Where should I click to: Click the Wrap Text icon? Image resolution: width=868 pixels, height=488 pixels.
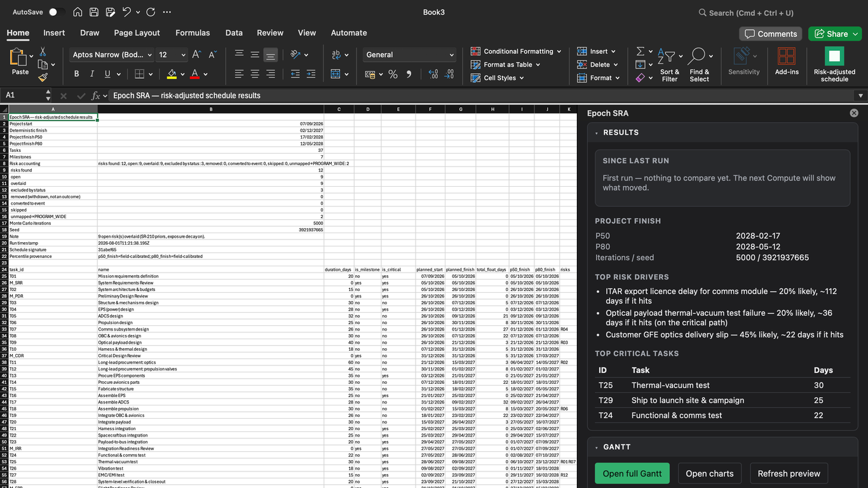pos(336,55)
